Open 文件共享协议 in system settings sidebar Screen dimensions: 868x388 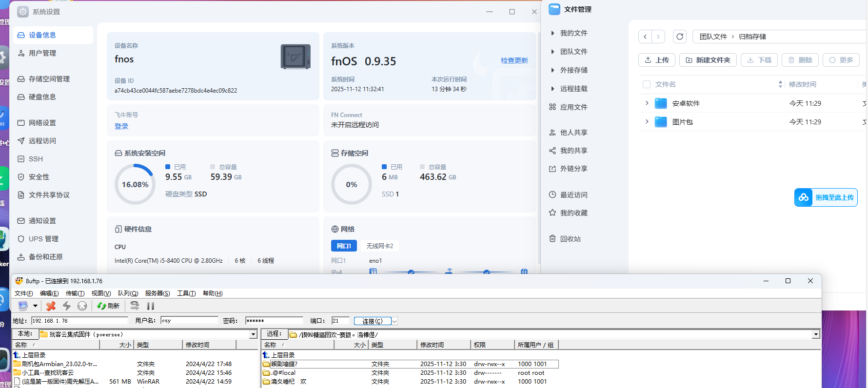53,195
